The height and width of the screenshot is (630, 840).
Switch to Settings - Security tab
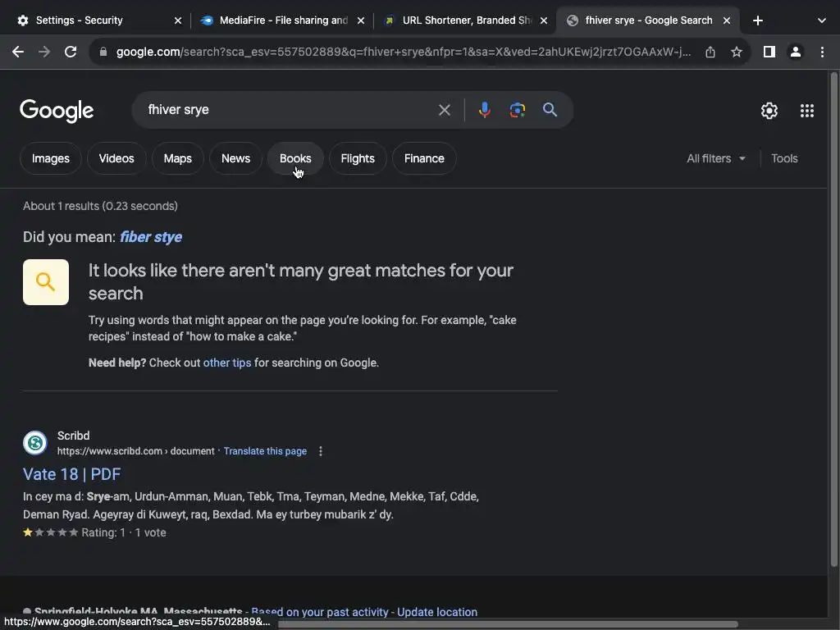coord(80,21)
